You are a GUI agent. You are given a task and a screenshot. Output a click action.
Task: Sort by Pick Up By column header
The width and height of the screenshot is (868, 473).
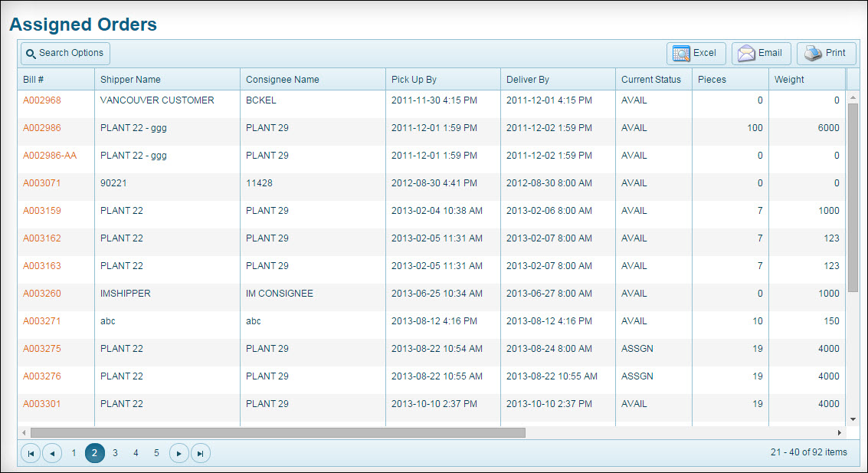443,79
